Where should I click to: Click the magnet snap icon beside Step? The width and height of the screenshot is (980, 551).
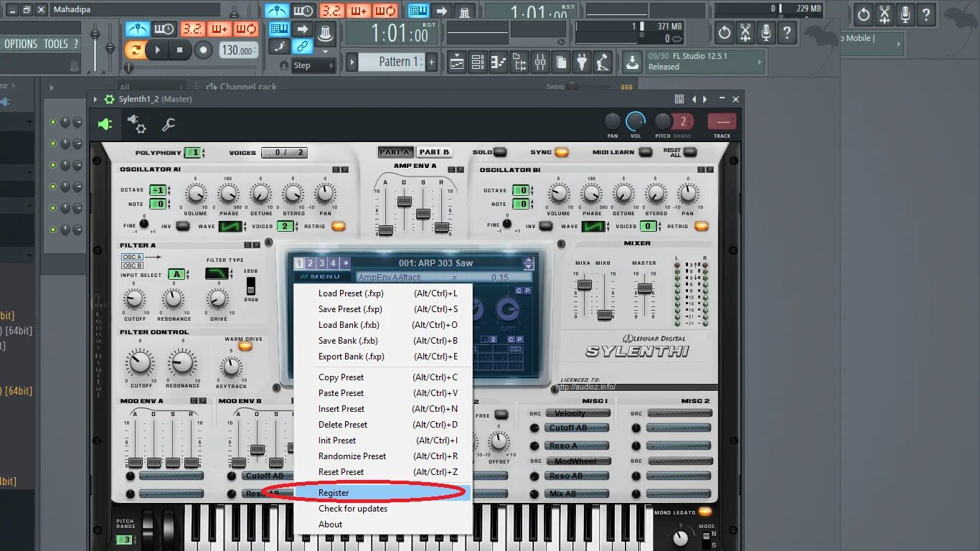(x=284, y=65)
